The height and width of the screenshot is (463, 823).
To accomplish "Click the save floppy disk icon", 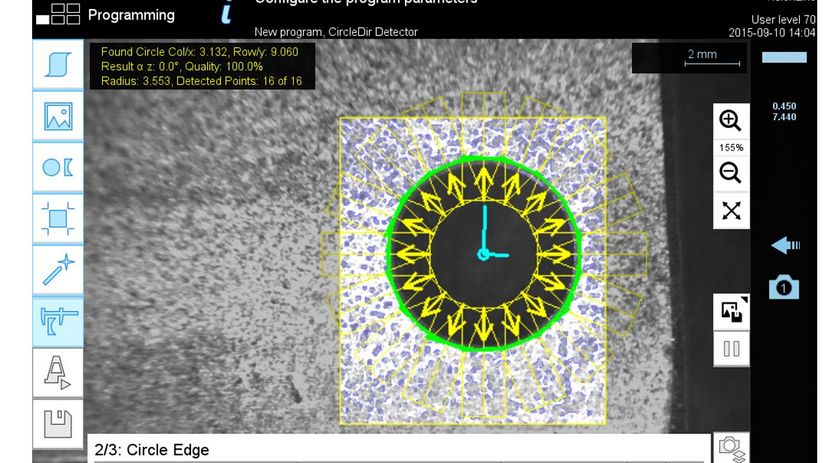I will [x=58, y=423].
